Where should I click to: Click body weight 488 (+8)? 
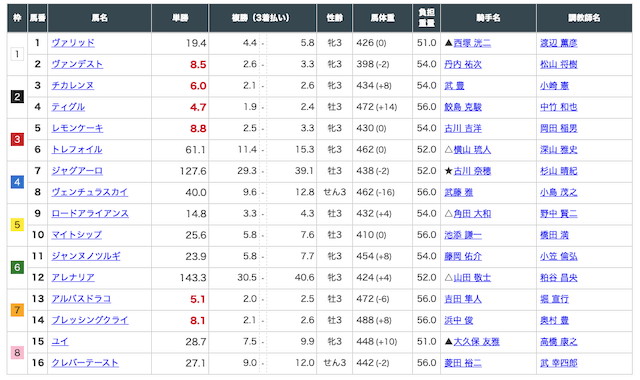374,320
